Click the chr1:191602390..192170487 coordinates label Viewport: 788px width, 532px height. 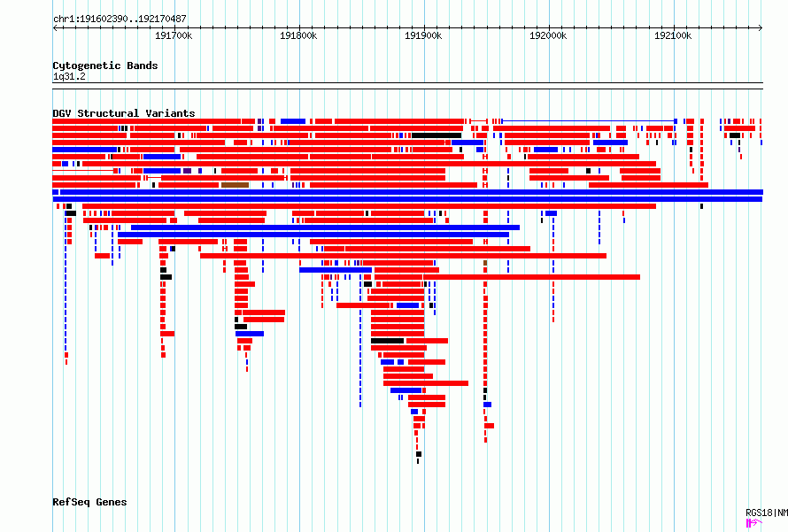click(120, 19)
